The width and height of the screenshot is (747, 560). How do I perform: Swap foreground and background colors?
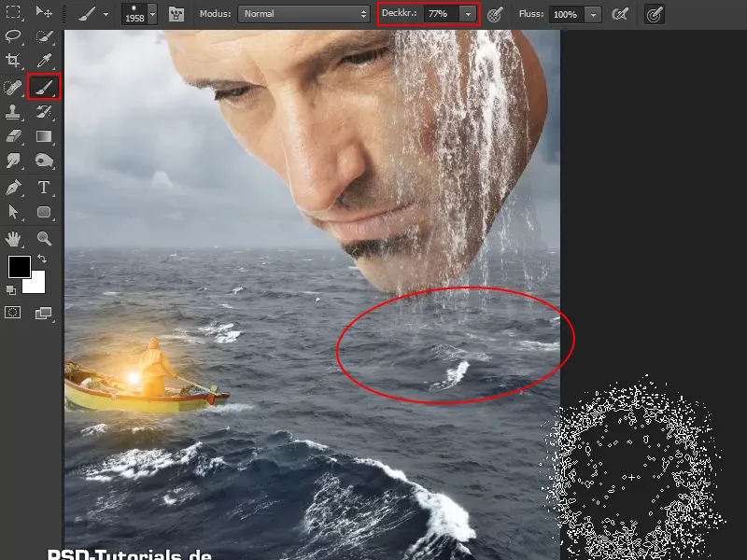click(x=42, y=259)
